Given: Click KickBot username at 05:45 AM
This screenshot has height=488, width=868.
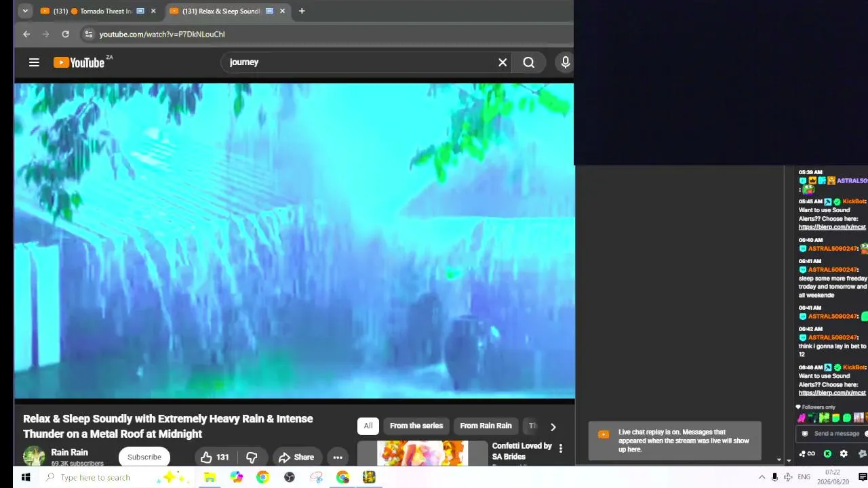Looking at the screenshot, I should [854, 201].
